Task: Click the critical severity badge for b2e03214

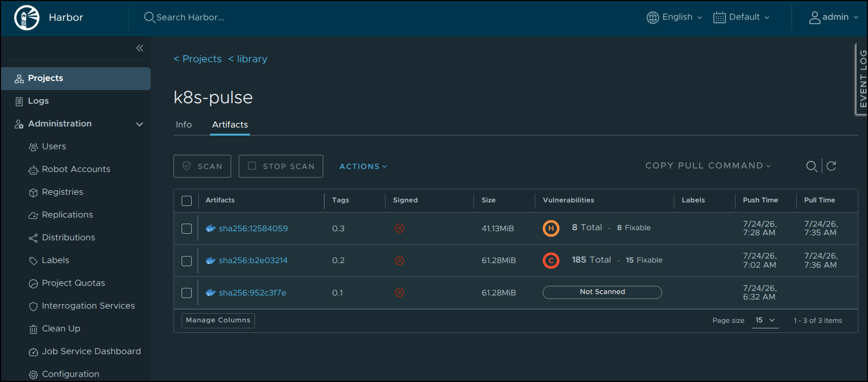Action: [551, 261]
